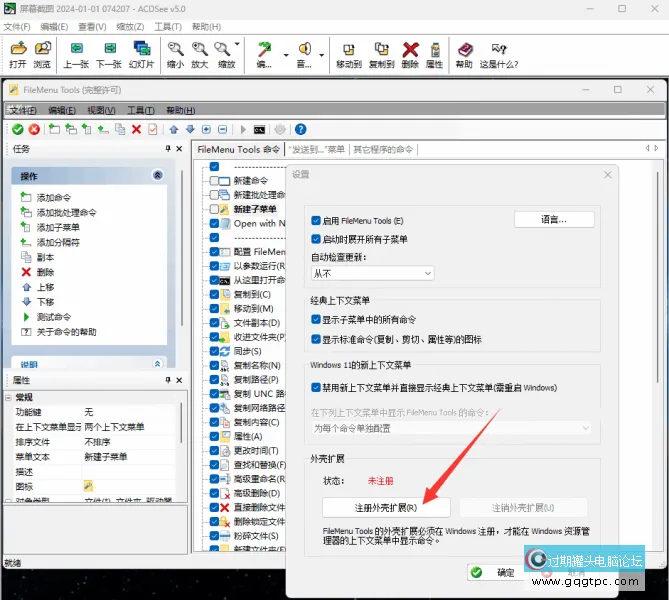
Task: Open the auto check updates dropdown showing 从不
Action: [372, 273]
